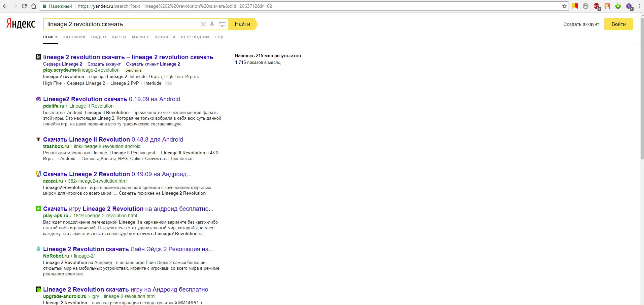This screenshot has height=305, width=644.
Task: Click the Скачать клиент Lineage 2 sitelink
Action: point(153,64)
